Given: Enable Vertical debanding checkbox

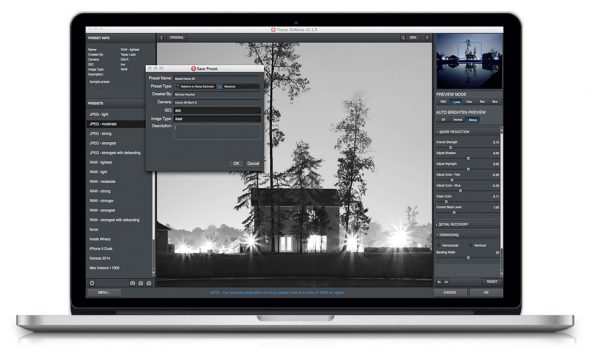Looking at the screenshot, I should [471, 245].
